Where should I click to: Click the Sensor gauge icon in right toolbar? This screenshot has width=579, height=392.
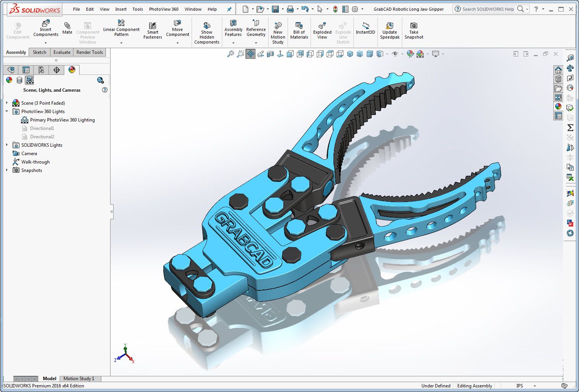pyautogui.click(x=570, y=88)
